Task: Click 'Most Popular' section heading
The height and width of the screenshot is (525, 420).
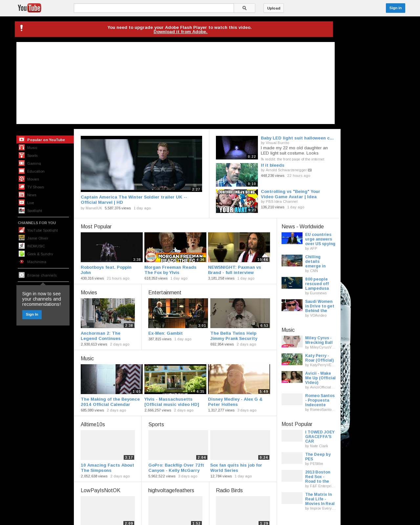Action: [96, 226]
